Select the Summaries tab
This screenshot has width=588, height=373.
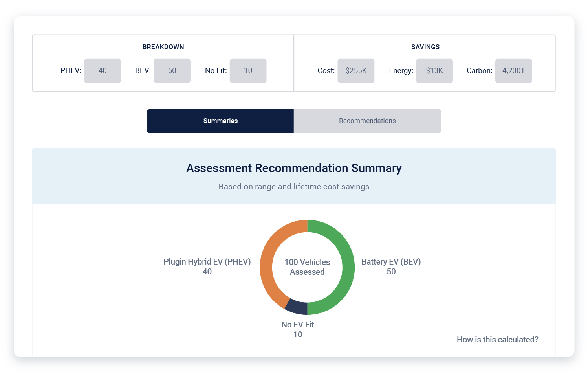pyautogui.click(x=220, y=121)
